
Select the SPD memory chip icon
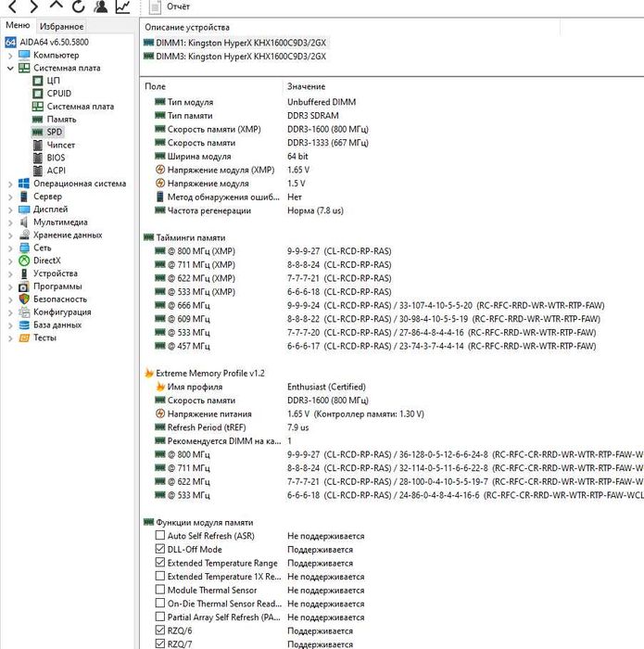coord(38,132)
